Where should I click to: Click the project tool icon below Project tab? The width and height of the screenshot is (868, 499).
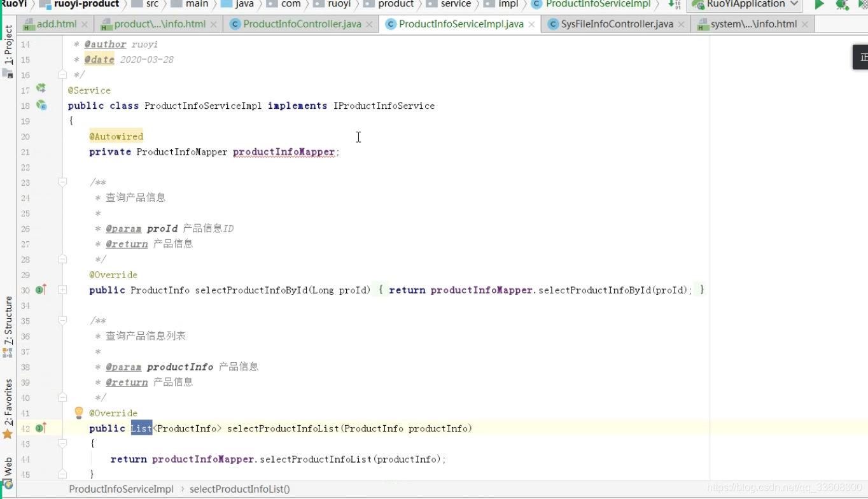(x=8, y=74)
